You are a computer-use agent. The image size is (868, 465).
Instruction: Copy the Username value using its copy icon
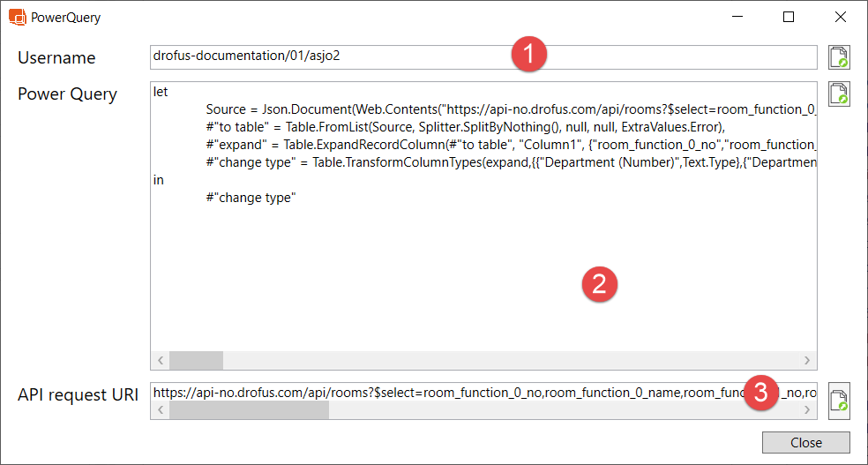[838, 57]
